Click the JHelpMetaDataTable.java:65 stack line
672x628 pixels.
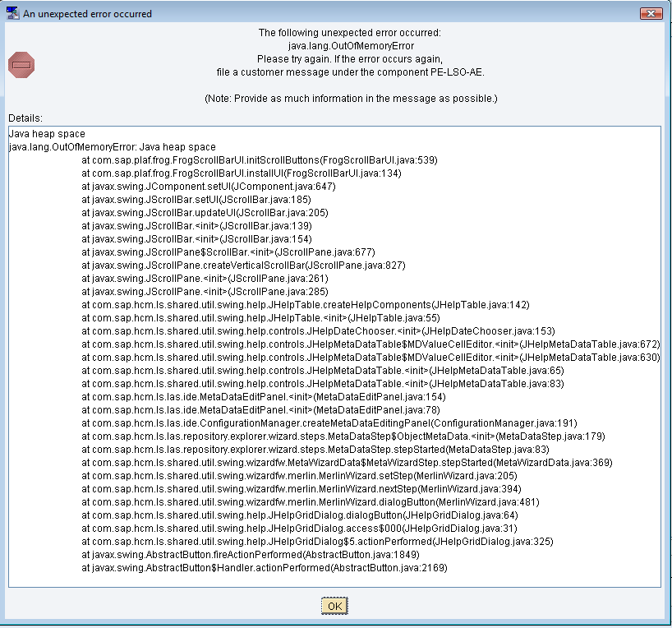323,371
